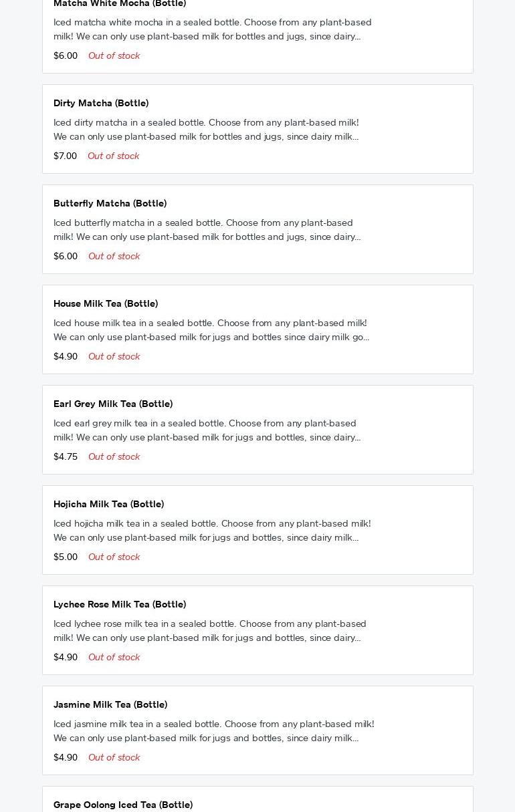Click Out of stock label on Butterfly Matcha

pos(114,256)
